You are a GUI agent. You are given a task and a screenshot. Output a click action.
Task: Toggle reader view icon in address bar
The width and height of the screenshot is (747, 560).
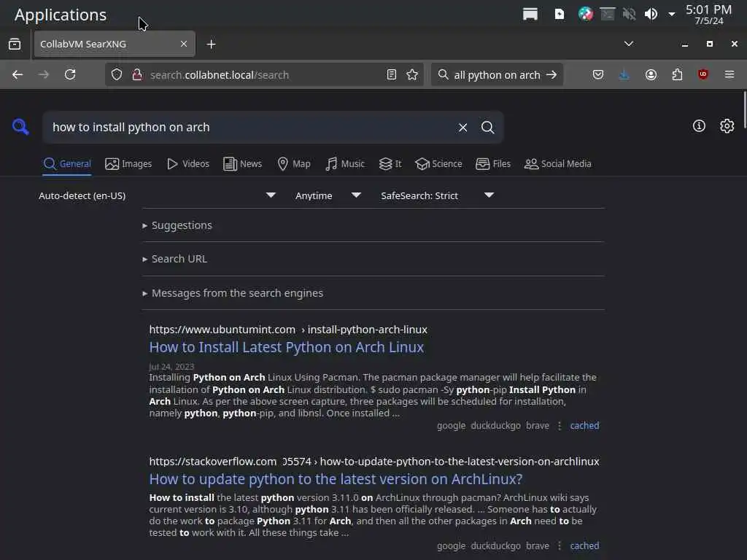(x=392, y=75)
